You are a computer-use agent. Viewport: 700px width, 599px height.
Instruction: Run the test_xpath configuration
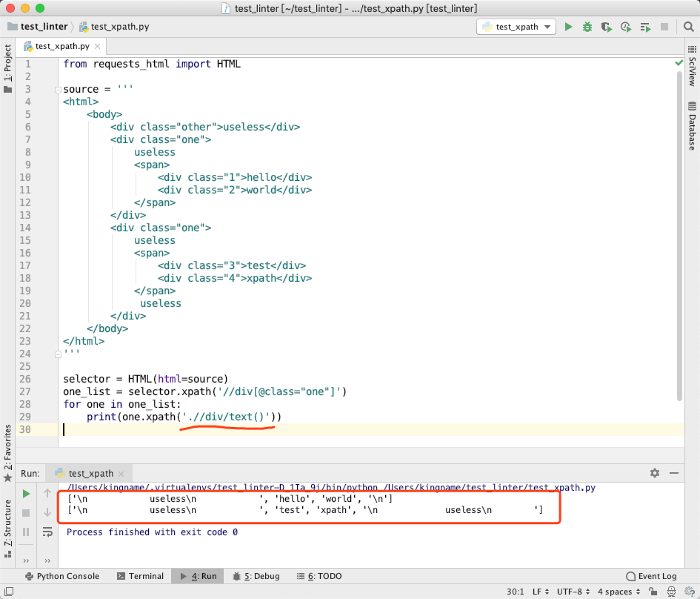(x=569, y=26)
